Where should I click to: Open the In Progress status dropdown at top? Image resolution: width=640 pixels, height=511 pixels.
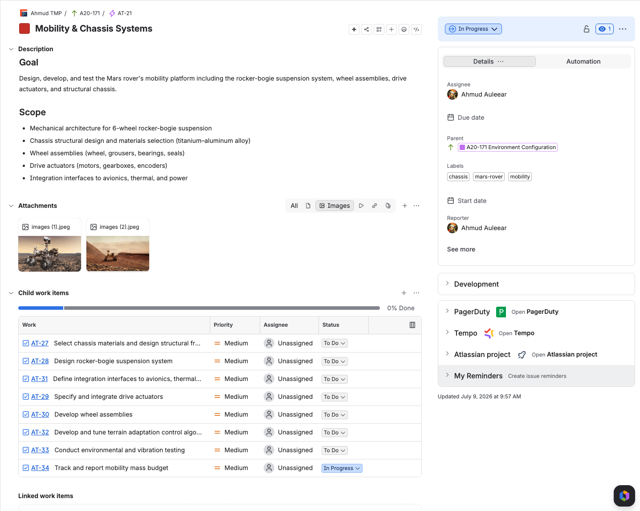(x=473, y=29)
